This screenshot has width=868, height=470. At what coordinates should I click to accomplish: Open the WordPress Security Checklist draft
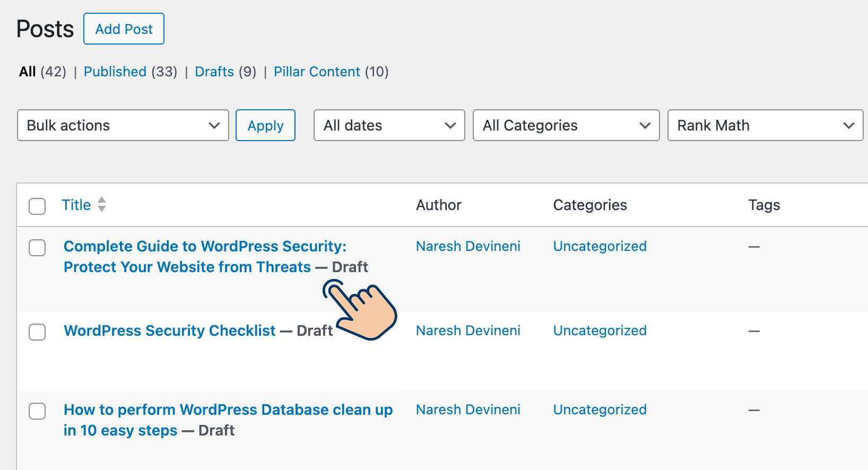170,330
